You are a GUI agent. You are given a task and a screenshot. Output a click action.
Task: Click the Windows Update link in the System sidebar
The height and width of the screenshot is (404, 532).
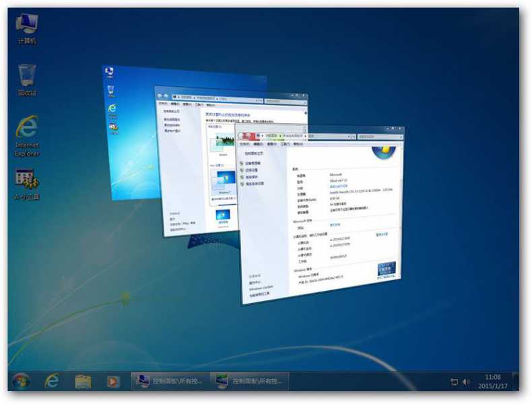[261, 288]
